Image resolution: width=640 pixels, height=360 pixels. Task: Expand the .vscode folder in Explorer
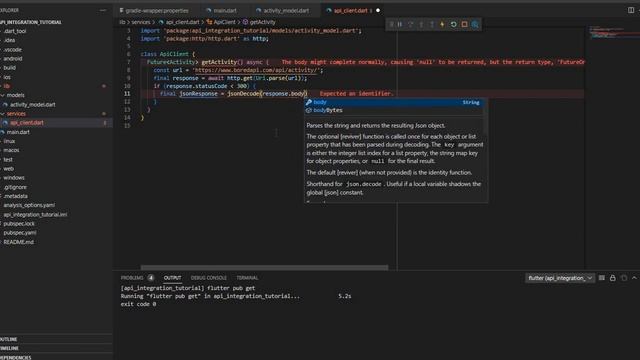[13, 49]
